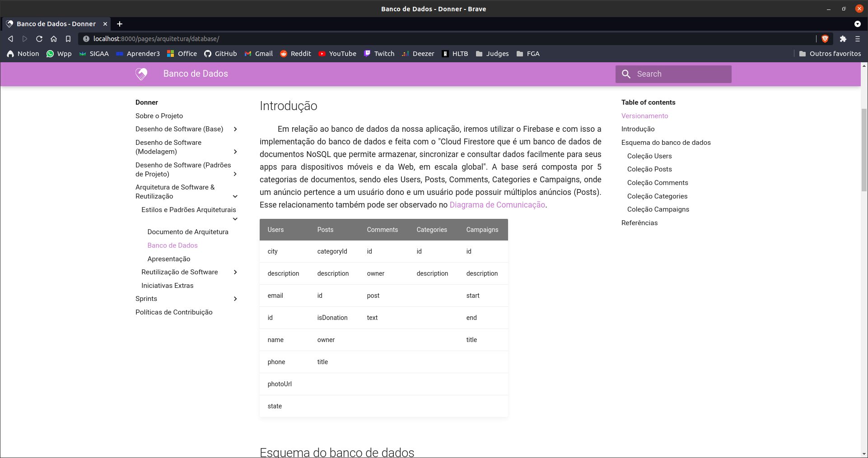868x458 pixels.
Task: Open Políticas de Contribuição page
Action: 174,312
